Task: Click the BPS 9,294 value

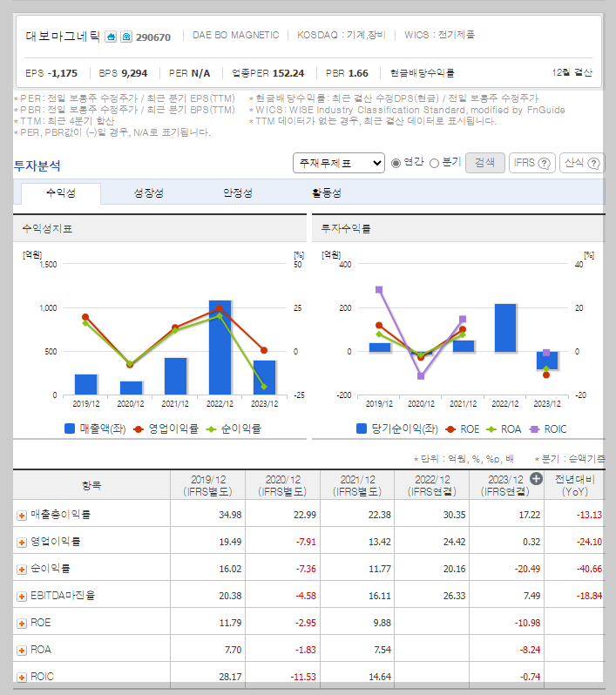Action: (x=134, y=73)
